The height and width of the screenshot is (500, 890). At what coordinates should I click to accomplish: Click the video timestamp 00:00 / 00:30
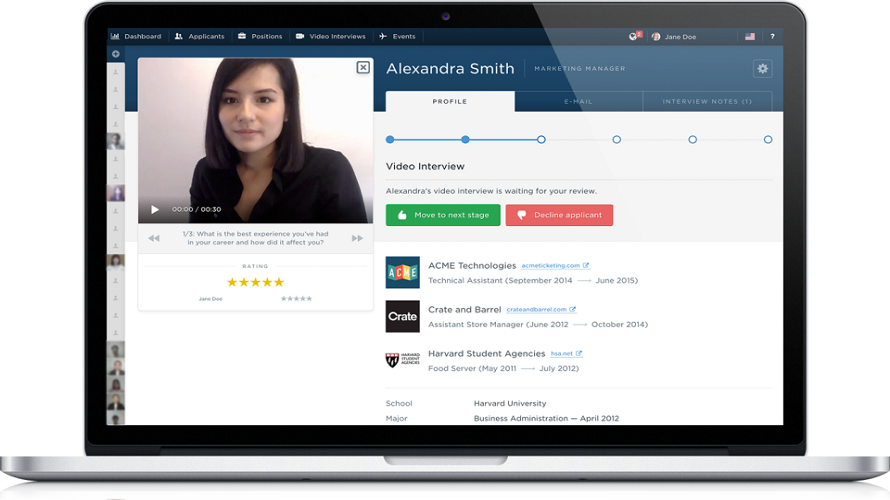(196, 209)
